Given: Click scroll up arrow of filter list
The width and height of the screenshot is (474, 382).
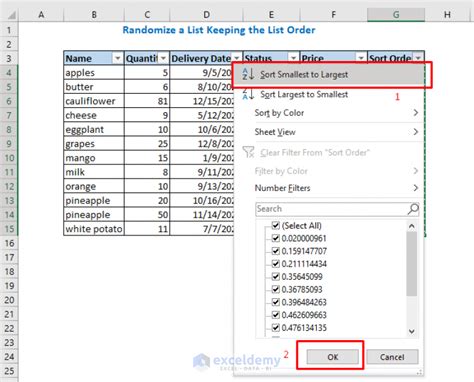Looking at the screenshot, I should pyautogui.click(x=412, y=226).
